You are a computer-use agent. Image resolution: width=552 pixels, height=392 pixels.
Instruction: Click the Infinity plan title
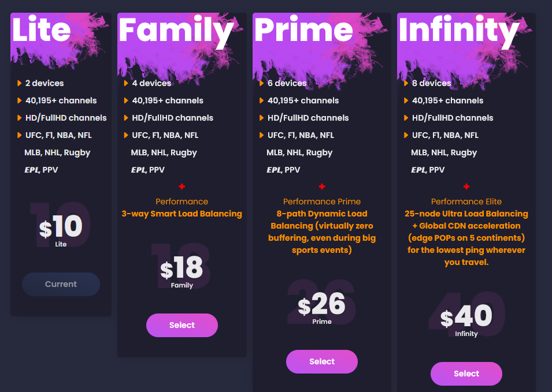click(458, 30)
